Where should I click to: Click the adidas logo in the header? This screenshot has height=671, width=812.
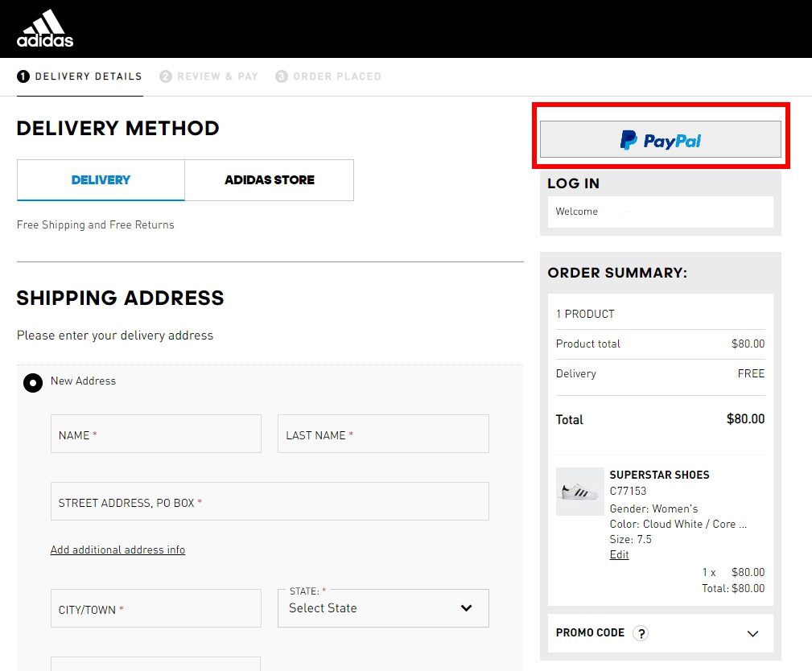coord(45,28)
